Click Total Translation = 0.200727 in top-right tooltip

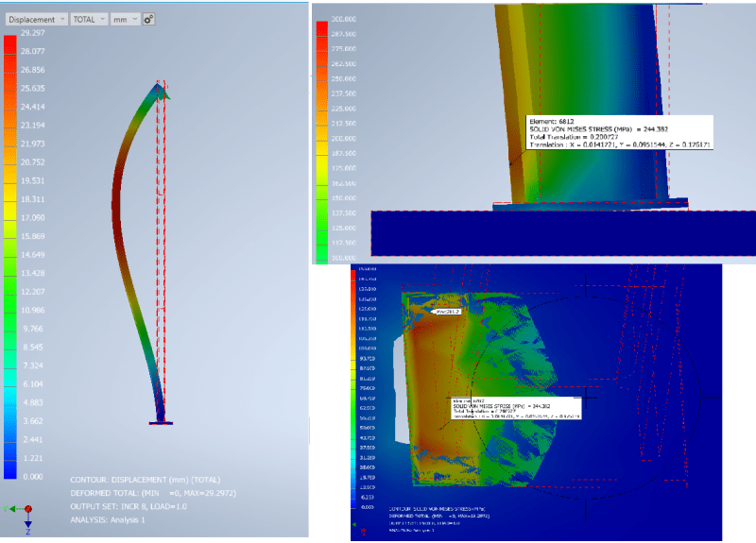pyautogui.click(x=574, y=137)
